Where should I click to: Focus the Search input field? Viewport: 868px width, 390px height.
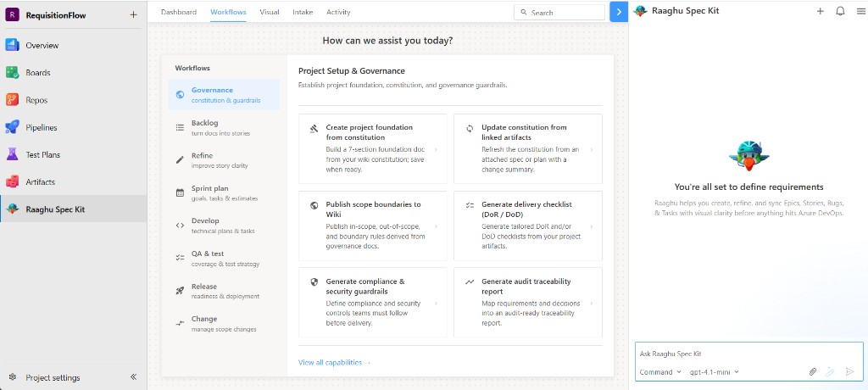click(559, 12)
